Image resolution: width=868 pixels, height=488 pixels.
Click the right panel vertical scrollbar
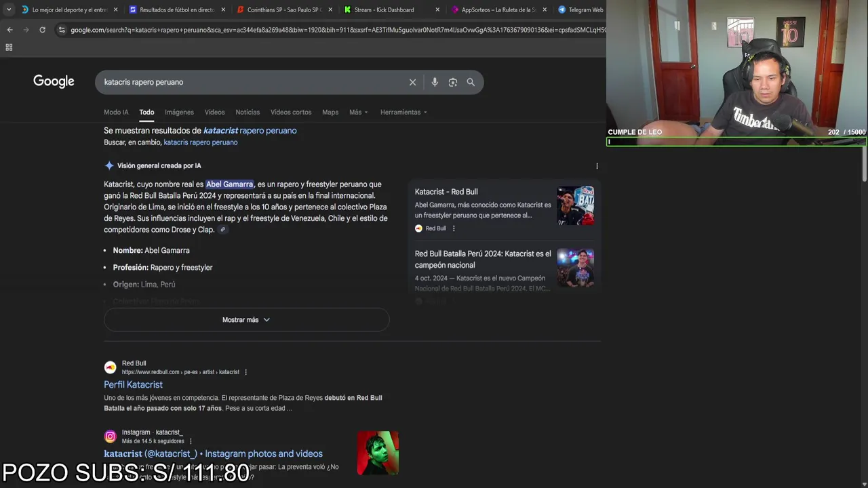(865, 163)
